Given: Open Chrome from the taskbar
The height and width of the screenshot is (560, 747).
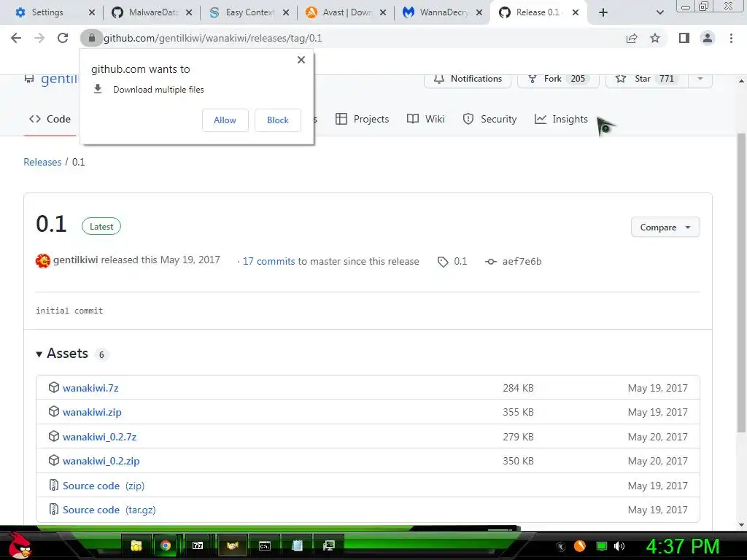Looking at the screenshot, I should tap(166, 545).
